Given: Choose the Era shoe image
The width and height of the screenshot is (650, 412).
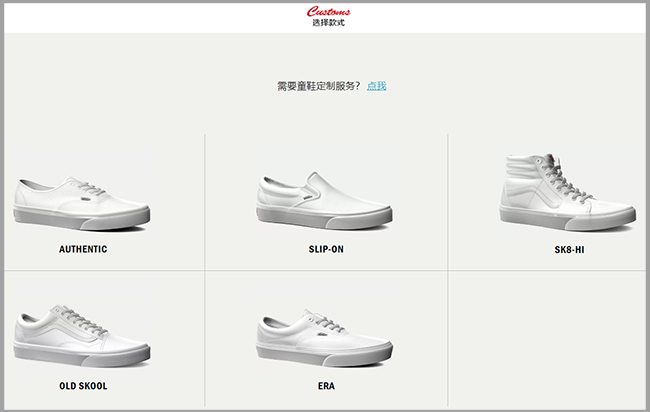Looking at the screenshot, I should (x=324, y=337).
